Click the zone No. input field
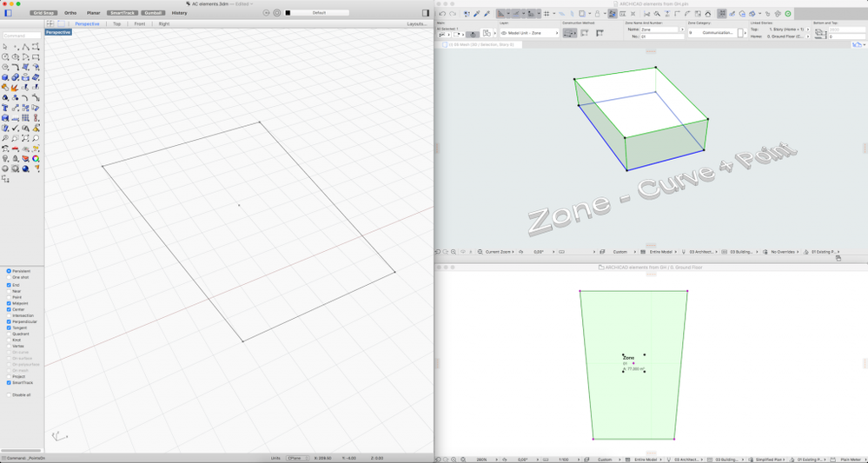The width and height of the screenshot is (868, 463). [x=662, y=36]
